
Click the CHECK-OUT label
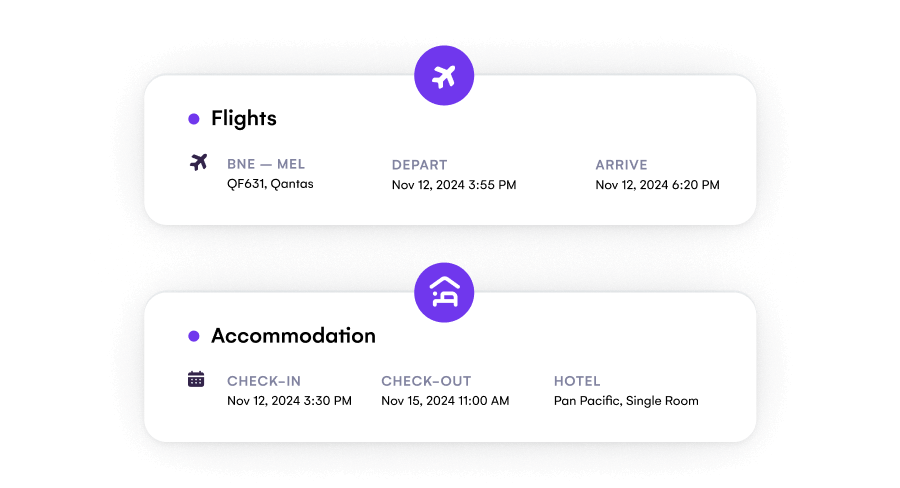coord(426,381)
